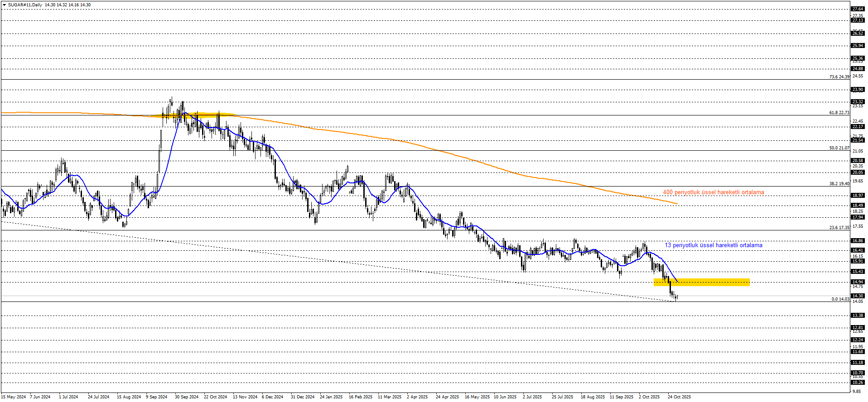This screenshot has width=868, height=402.
Task: Select the 38.2 19.40 Fibonacci level label
Action: (x=839, y=183)
